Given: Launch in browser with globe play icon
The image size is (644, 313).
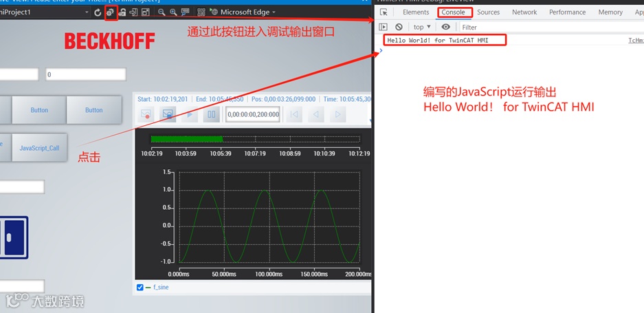Looking at the screenshot, I should (x=214, y=12).
